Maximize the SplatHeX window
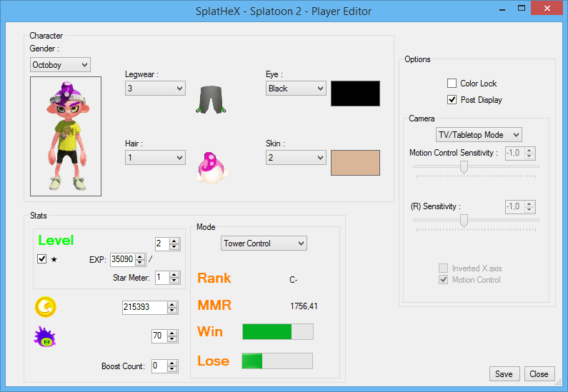The width and height of the screenshot is (568, 392). (x=522, y=9)
